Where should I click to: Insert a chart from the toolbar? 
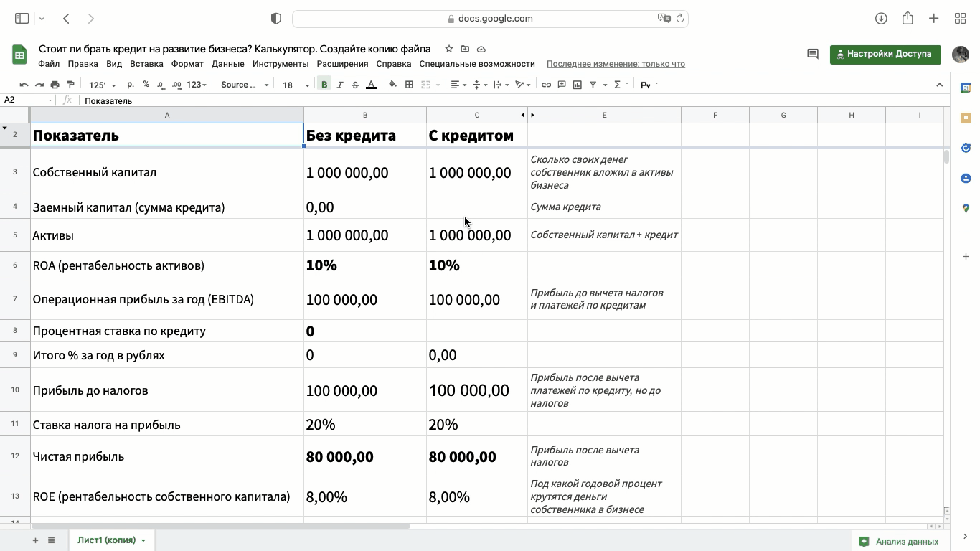point(578,85)
